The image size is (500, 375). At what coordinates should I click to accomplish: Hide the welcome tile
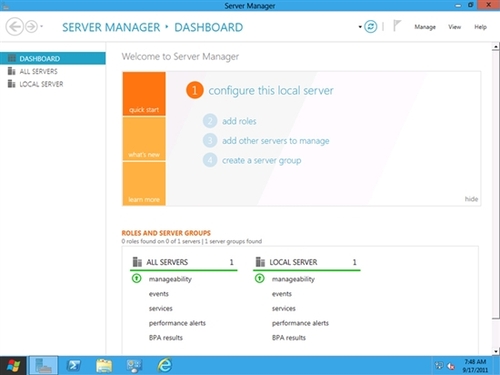coord(471,199)
